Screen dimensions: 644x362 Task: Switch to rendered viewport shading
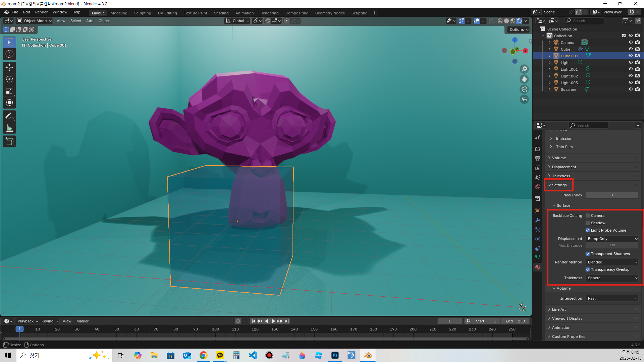tap(519, 21)
